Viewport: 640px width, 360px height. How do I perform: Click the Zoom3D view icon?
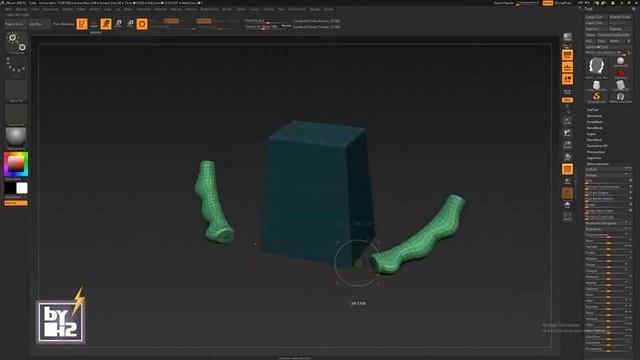(567, 145)
